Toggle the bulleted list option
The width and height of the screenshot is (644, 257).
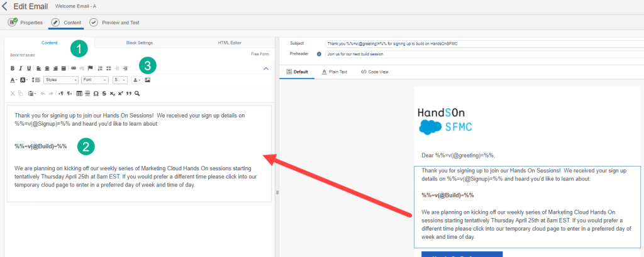click(109, 68)
